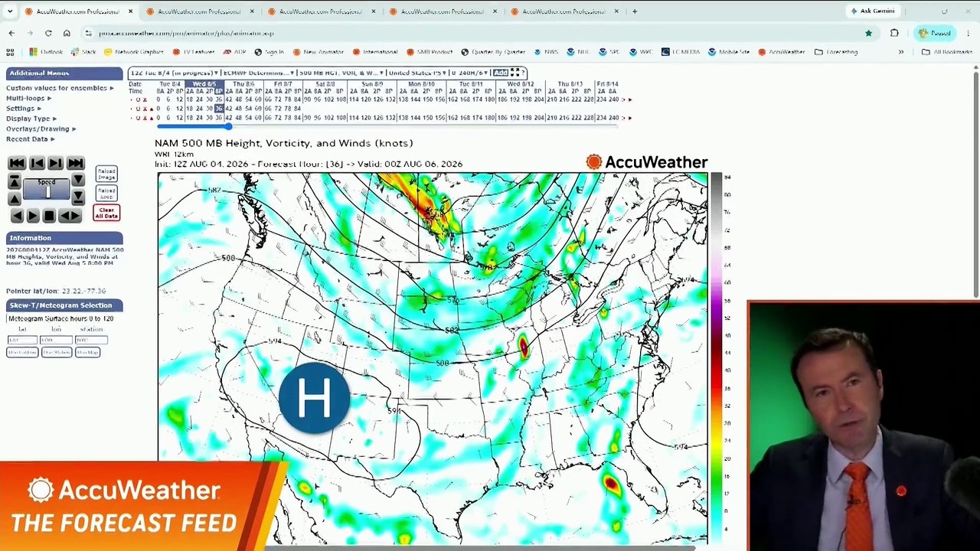The height and width of the screenshot is (551, 980).
Task: Open the tab search dropdown arrow
Action: [10, 11]
